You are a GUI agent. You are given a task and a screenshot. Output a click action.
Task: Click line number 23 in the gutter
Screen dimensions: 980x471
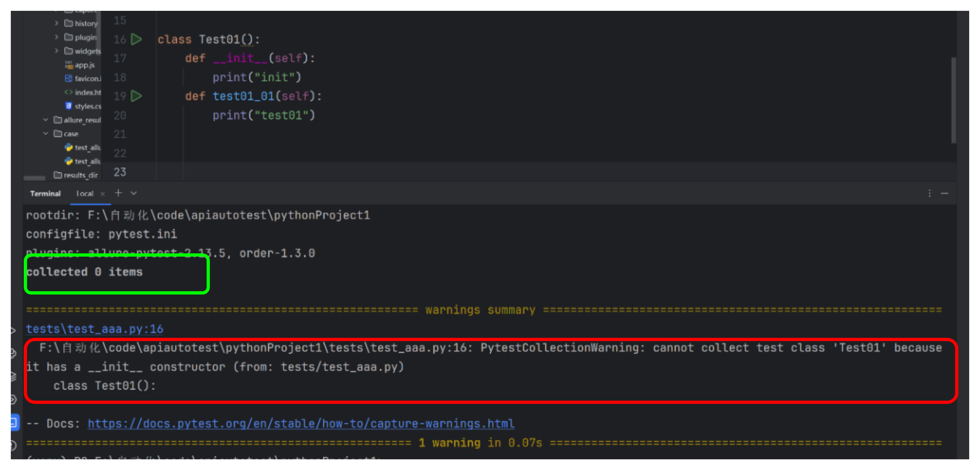(120, 172)
